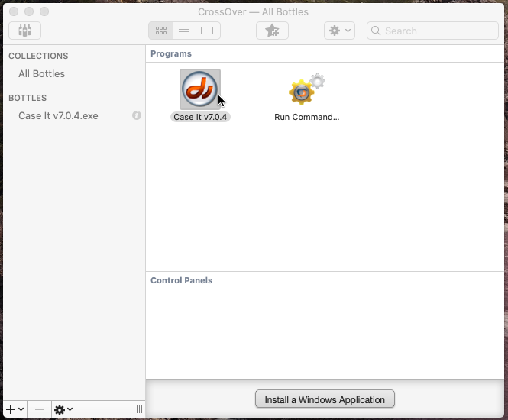Click the Control Panels section header

(x=182, y=280)
